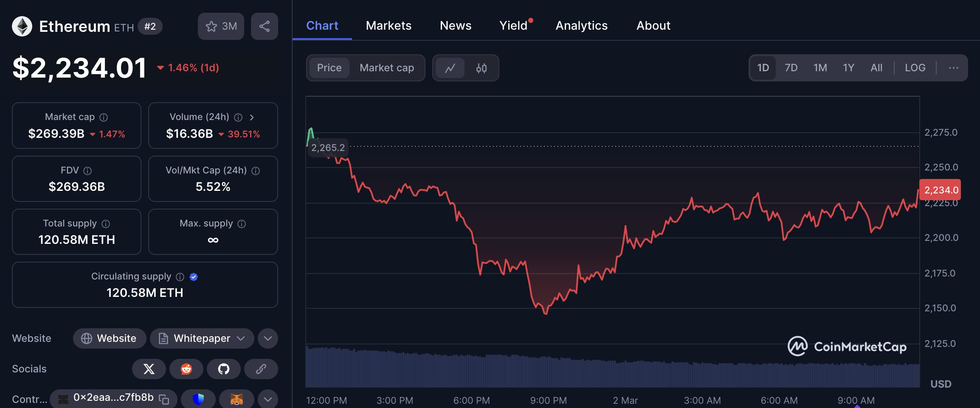980x408 pixels.
Task: Open the chain link social icon
Action: coord(261,369)
